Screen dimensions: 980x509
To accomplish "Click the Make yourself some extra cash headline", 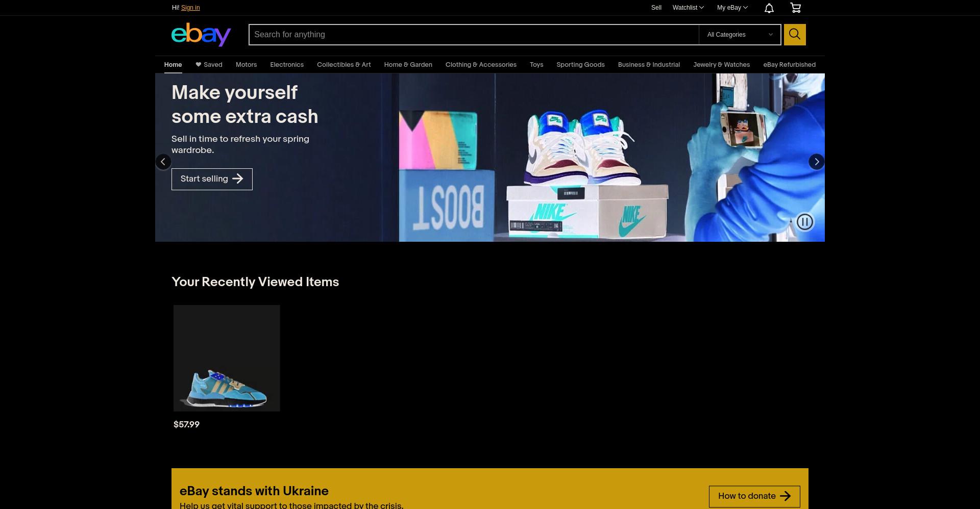I will [x=244, y=105].
